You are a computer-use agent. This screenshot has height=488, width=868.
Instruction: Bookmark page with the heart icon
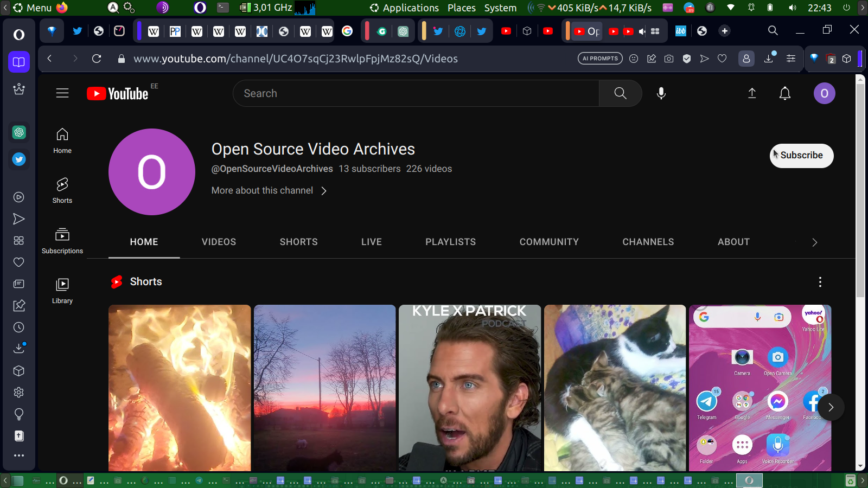(722, 59)
